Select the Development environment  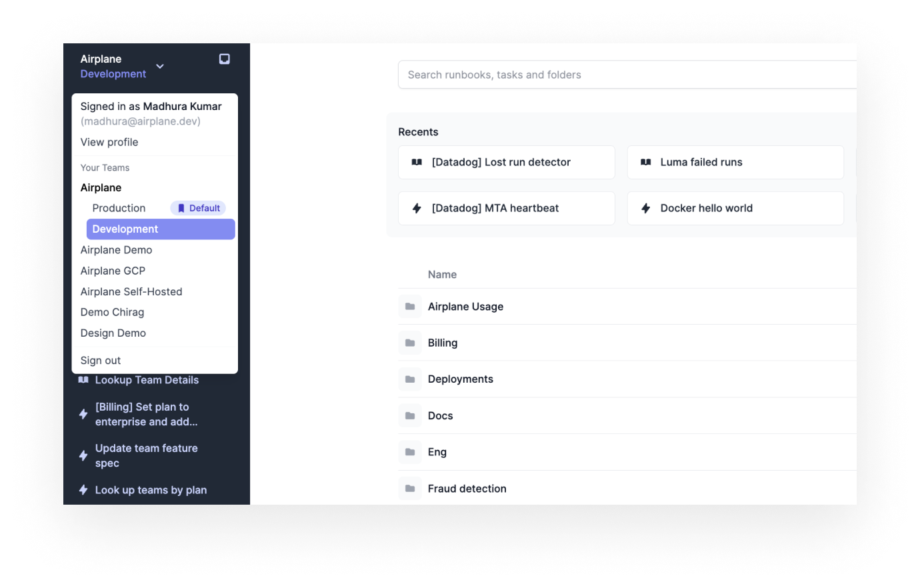[x=161, y=229]
